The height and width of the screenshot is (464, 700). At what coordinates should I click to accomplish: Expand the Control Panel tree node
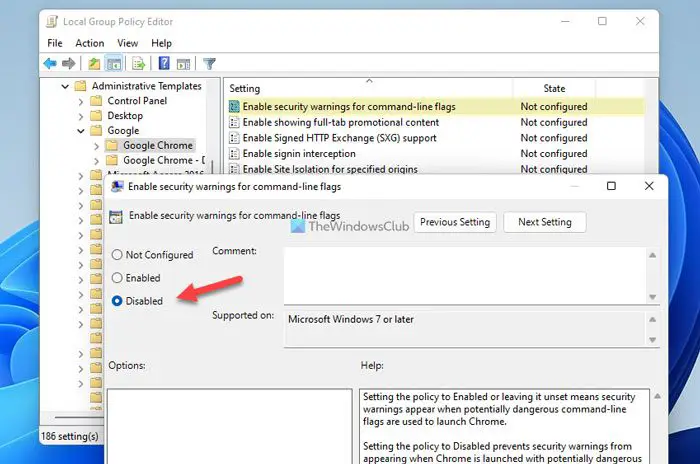pos(81,101)
